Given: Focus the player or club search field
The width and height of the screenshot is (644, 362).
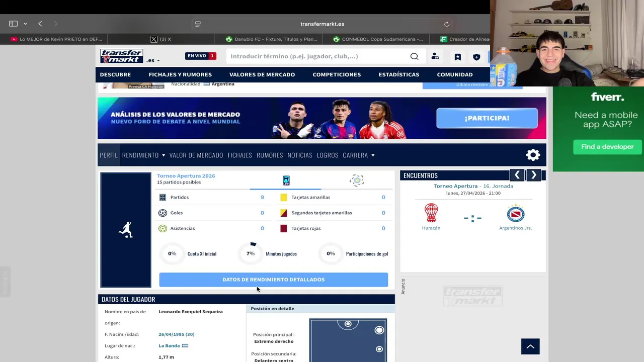Looking at the screenshot, I should coord(317,56).
